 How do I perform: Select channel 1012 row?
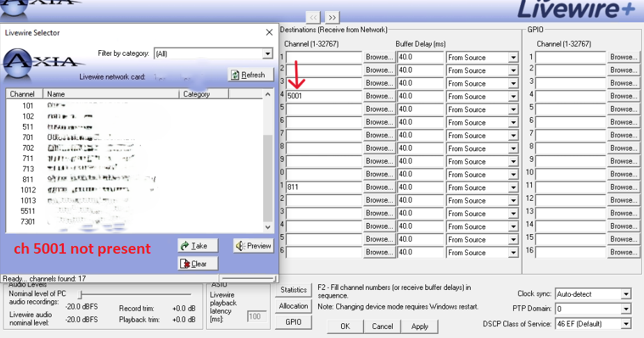coord(134,190)
